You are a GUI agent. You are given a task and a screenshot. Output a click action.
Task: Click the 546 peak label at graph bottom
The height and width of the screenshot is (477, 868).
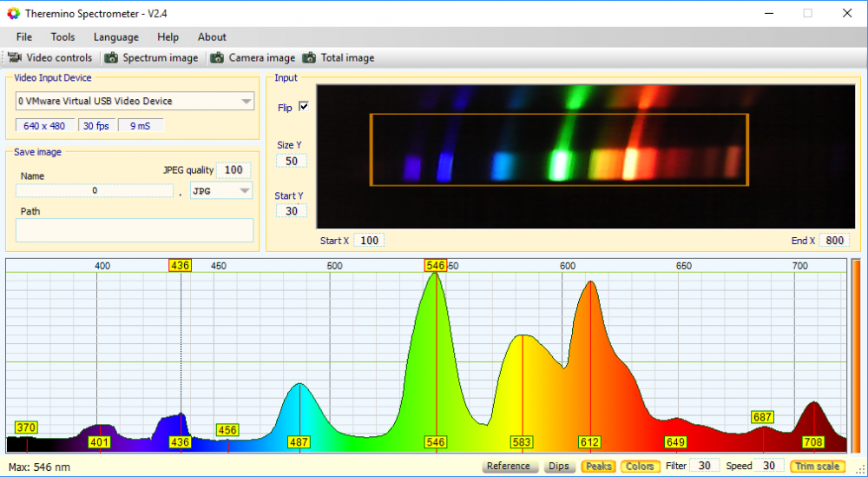(x=436, y=442)
